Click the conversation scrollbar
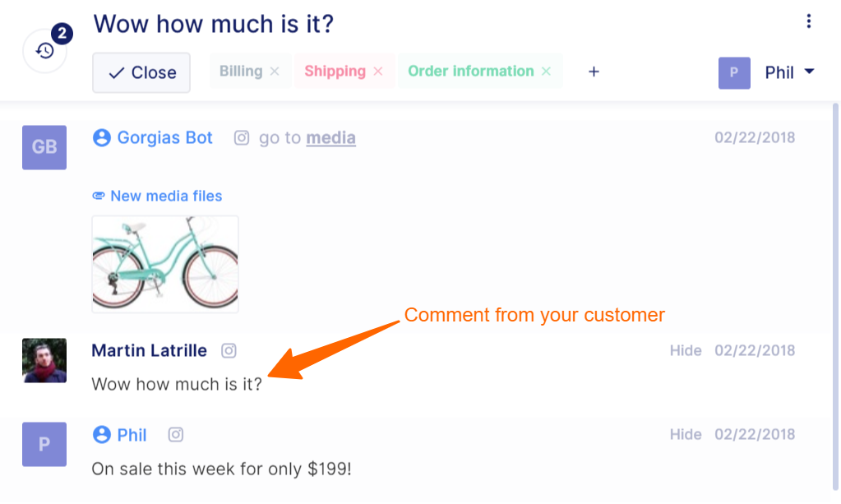 834,297
